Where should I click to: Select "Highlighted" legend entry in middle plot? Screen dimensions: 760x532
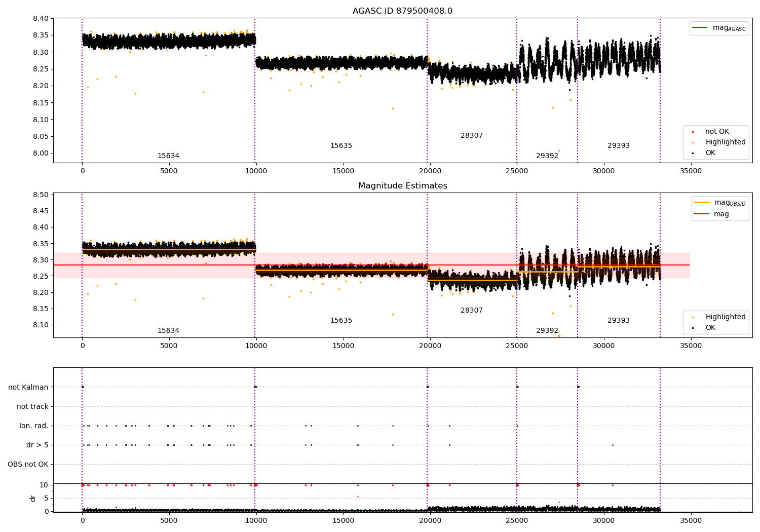(725, 317)
